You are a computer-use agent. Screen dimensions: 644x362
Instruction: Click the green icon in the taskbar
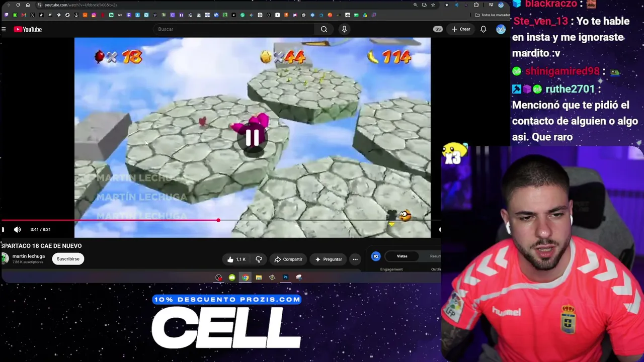click(232, 278)
